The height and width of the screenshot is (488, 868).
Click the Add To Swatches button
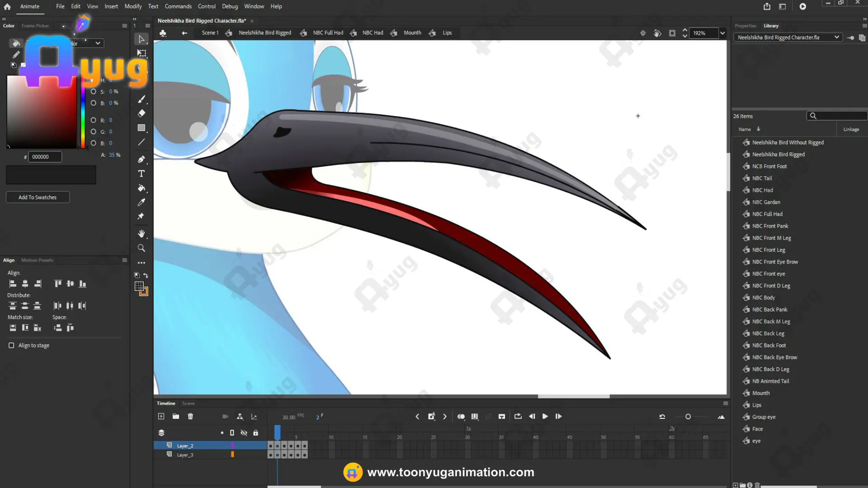(38, 197)
